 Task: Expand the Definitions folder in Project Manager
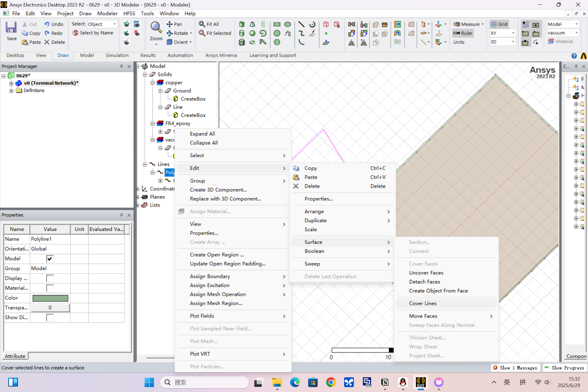(x=11, y=91)
